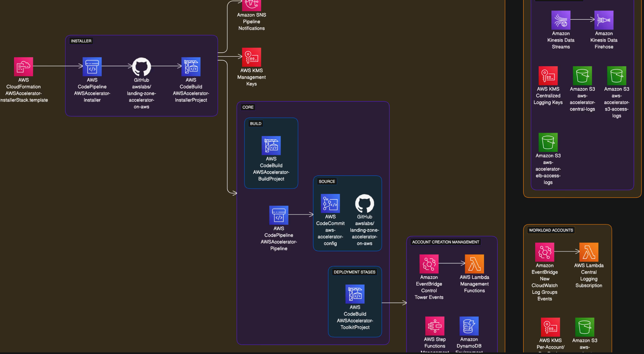The image size is (644, 354).
Task: Click the ACCOUNT CREATION MANAGEMENT label
Action: 446,242
